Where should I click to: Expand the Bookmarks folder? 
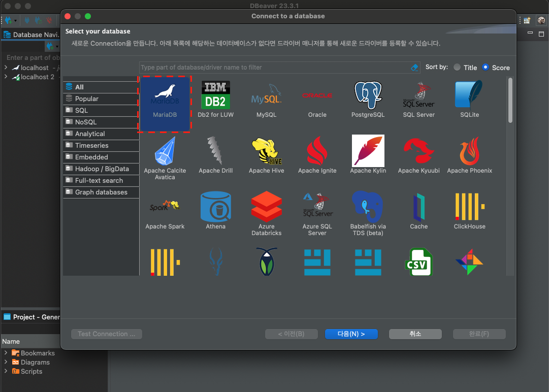coord(6,352)
